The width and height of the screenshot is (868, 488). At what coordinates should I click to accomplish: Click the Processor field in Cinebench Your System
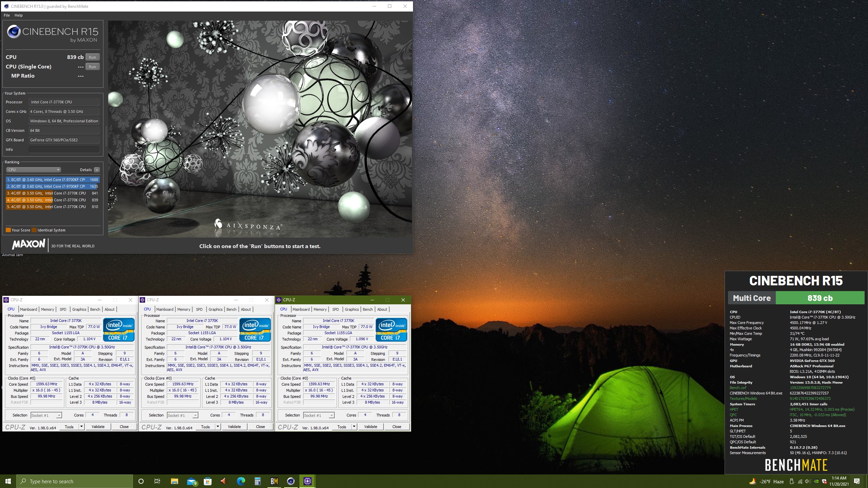[64, 102]
